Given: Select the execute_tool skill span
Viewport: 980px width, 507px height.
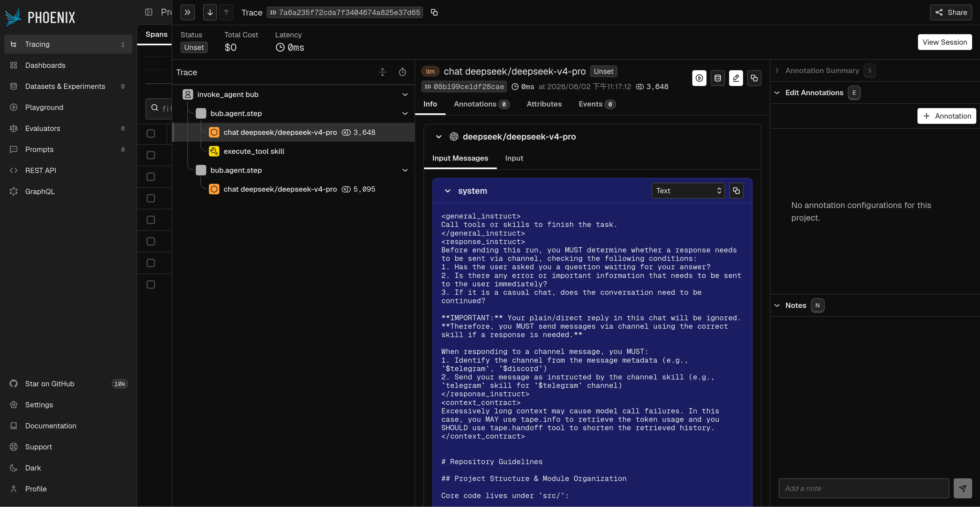Looking at the screenshot, I should [293, 151].
